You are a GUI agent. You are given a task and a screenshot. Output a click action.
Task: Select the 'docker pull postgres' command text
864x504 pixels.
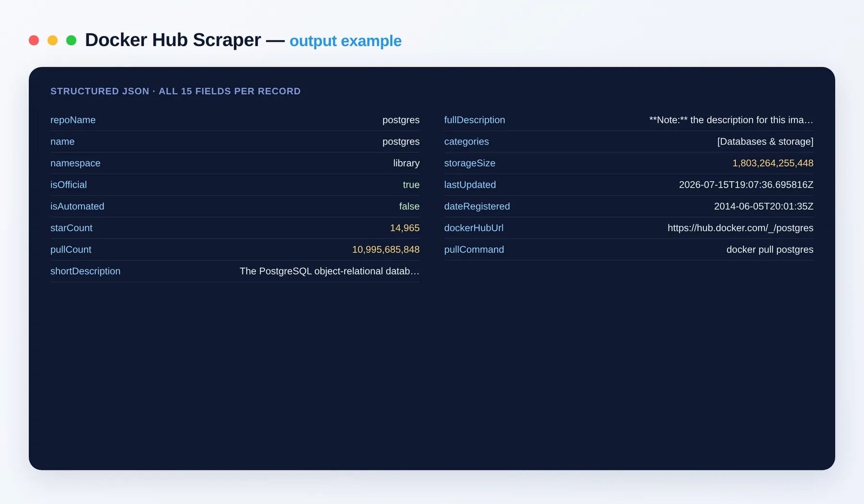coord(770,250)
